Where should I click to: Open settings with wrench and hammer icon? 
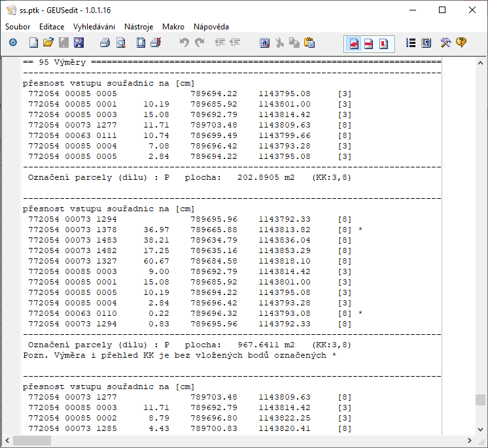(x=446, y=43)
